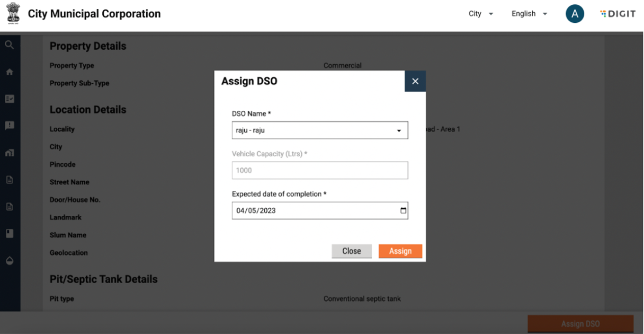Click the DIGIT logo in the header

pyautogui.click(x=618, y=14)
